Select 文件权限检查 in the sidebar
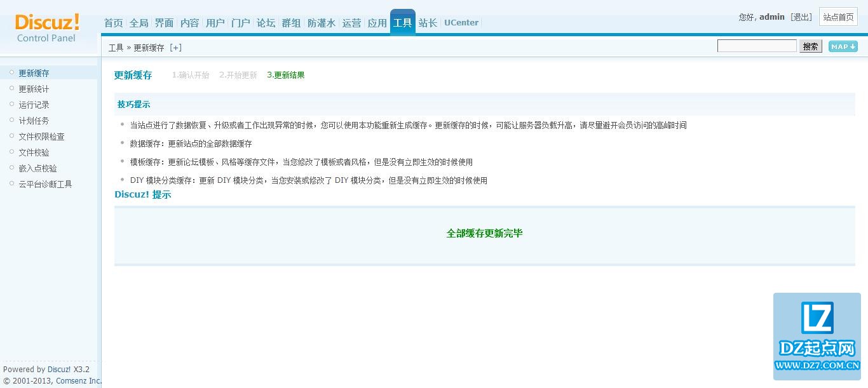868x388 pixels. [x=41, y=137]
